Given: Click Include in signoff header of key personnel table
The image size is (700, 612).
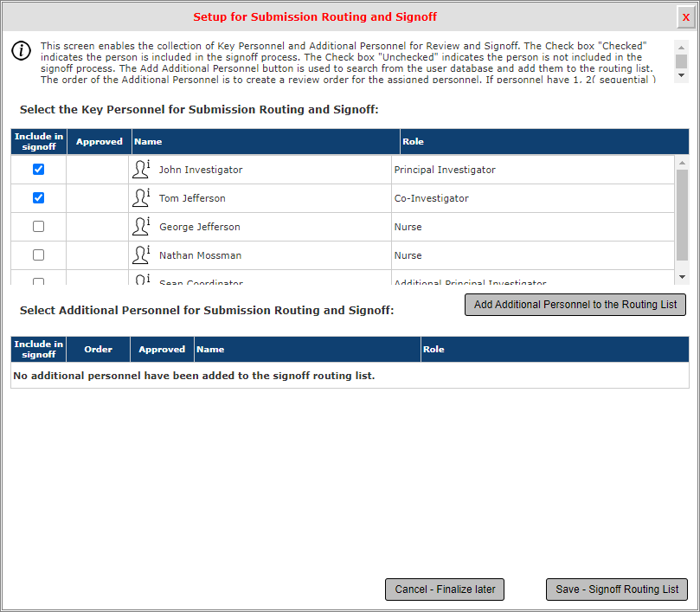Looking at the screenshot, I should click(39, 142).
